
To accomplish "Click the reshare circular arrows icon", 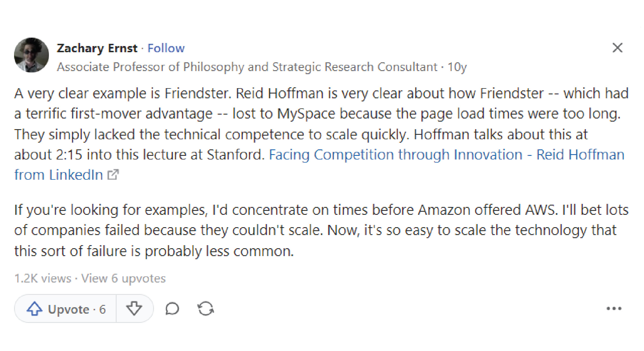I will [x=206, y=309].
